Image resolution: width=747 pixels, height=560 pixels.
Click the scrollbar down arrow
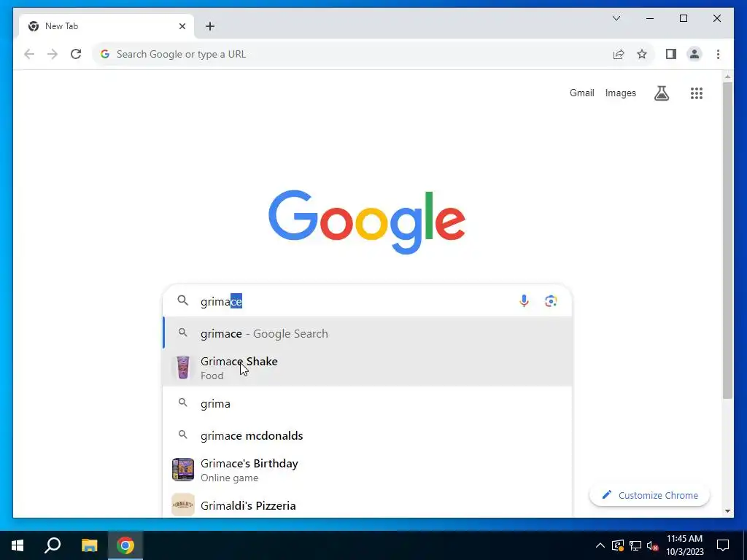(x=727, y=511)
